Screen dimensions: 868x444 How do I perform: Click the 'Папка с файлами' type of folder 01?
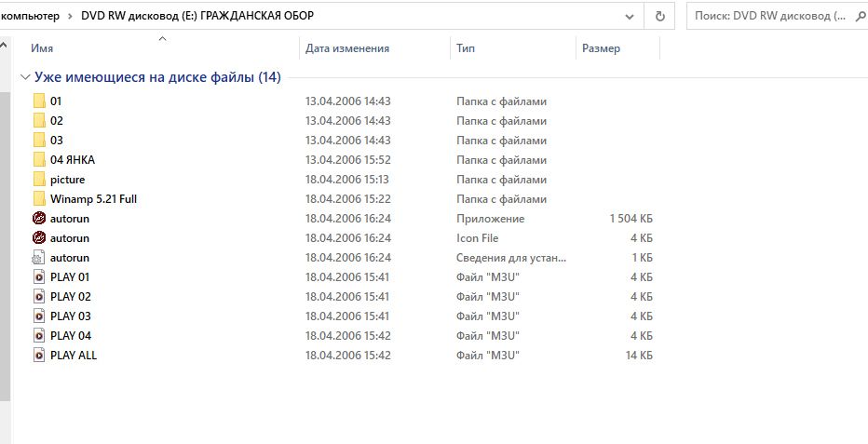point(502,101)
